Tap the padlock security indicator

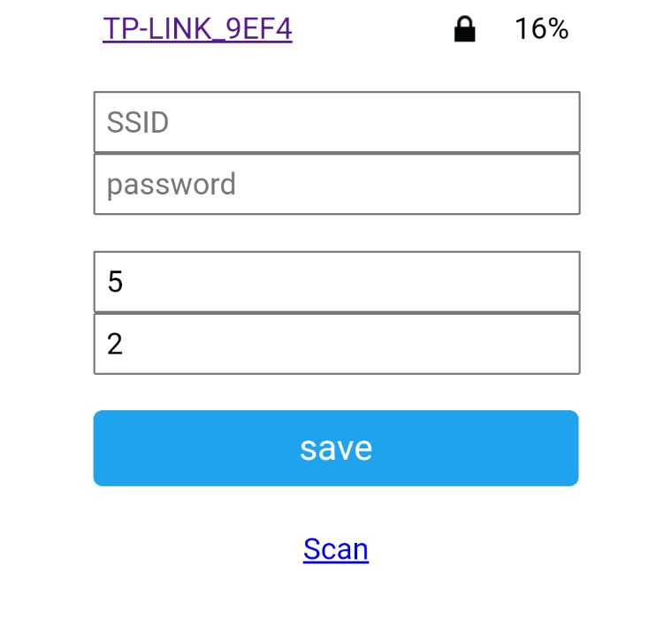point(464,30)
